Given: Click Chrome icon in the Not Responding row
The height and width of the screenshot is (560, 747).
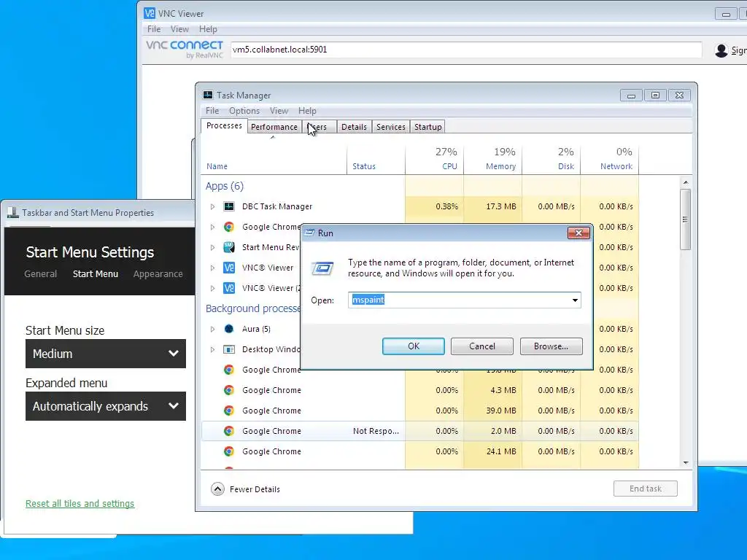Looking at the screenshot, I should 229,431.
